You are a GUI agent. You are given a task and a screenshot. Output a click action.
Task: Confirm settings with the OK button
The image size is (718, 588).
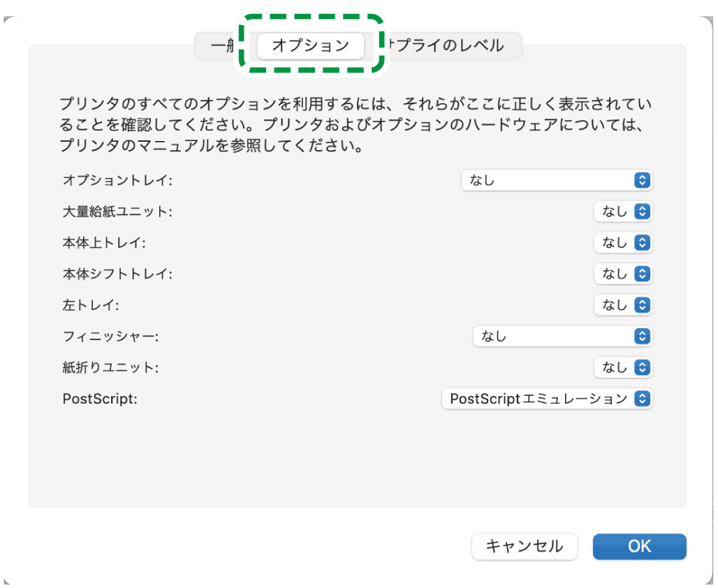[x=639, y=547]
